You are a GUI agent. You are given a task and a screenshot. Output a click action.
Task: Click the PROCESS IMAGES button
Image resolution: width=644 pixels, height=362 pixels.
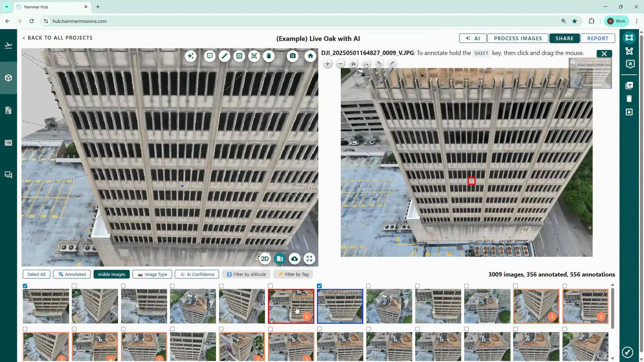point(518,38)
